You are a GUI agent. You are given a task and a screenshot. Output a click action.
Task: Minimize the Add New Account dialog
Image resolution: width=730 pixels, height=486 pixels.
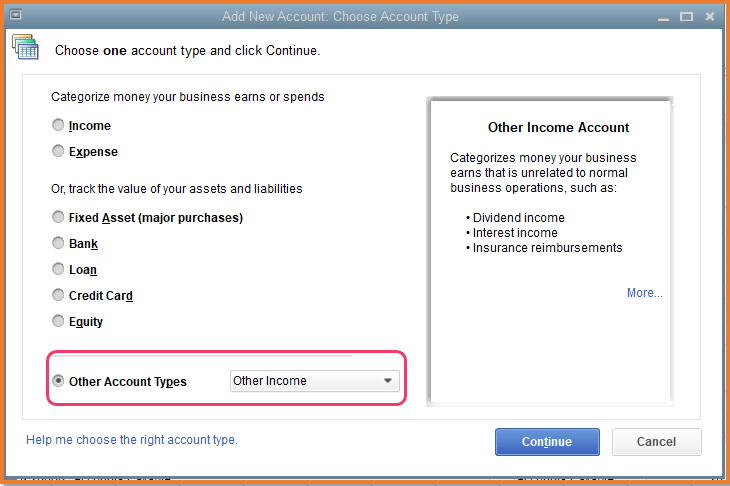(x=662, y=16)
